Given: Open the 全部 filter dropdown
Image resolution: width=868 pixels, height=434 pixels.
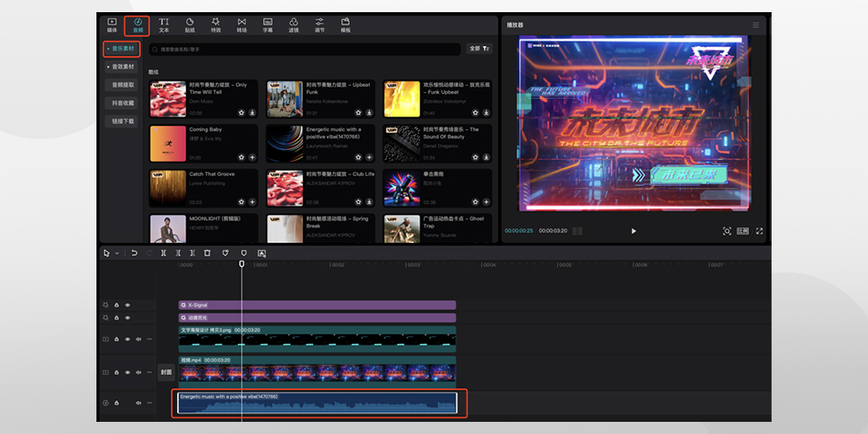Looking at the screenshot, I should [479, 49].
